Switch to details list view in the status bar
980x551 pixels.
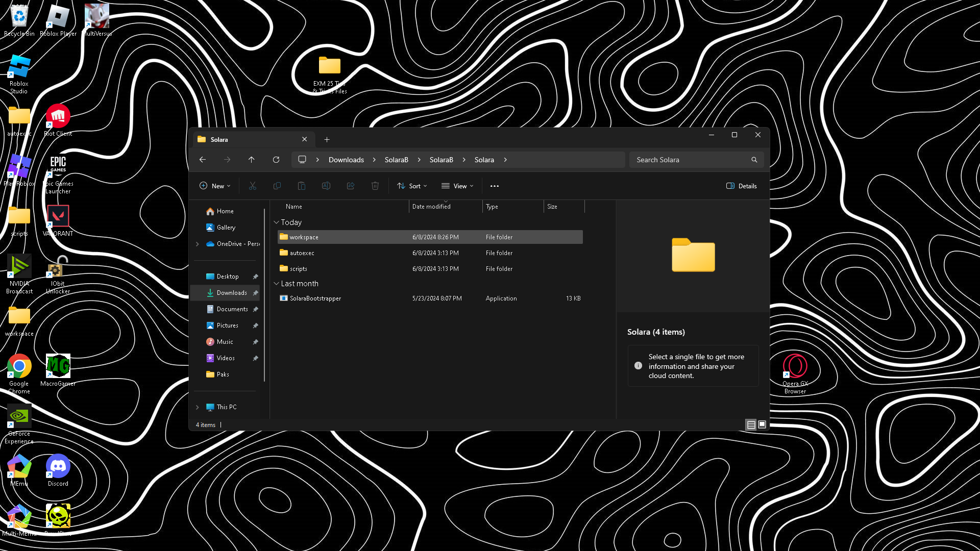tap(751, 424)
